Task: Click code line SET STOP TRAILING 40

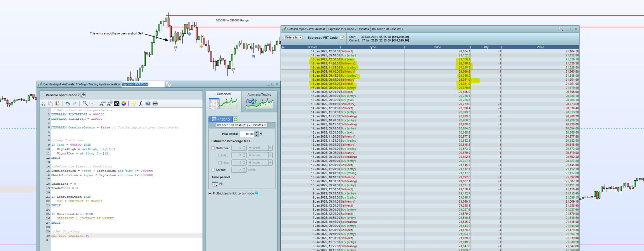Action: tap(70, 236)
